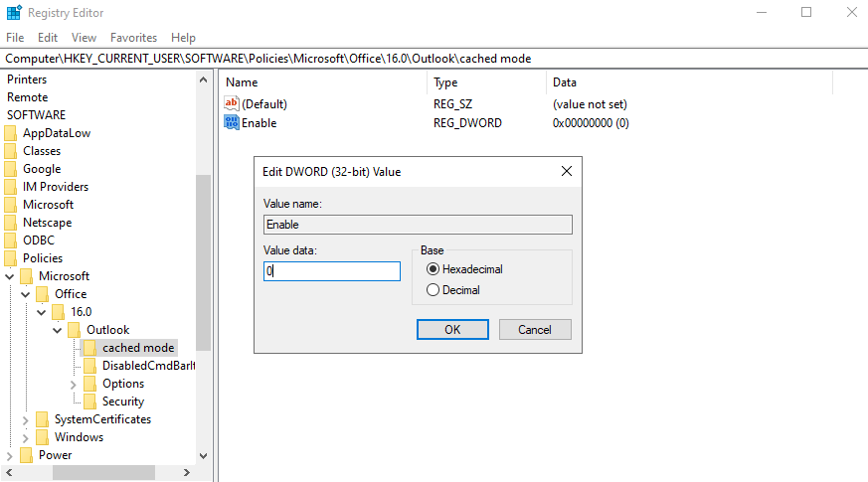Collapse the 16.0 tree node
Viewport: 868px width, 482px height.
[42, 312]
